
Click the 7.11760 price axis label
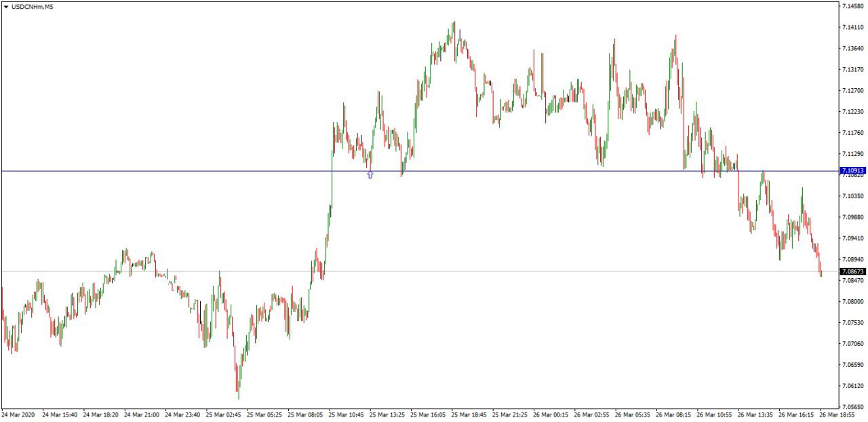853,133
